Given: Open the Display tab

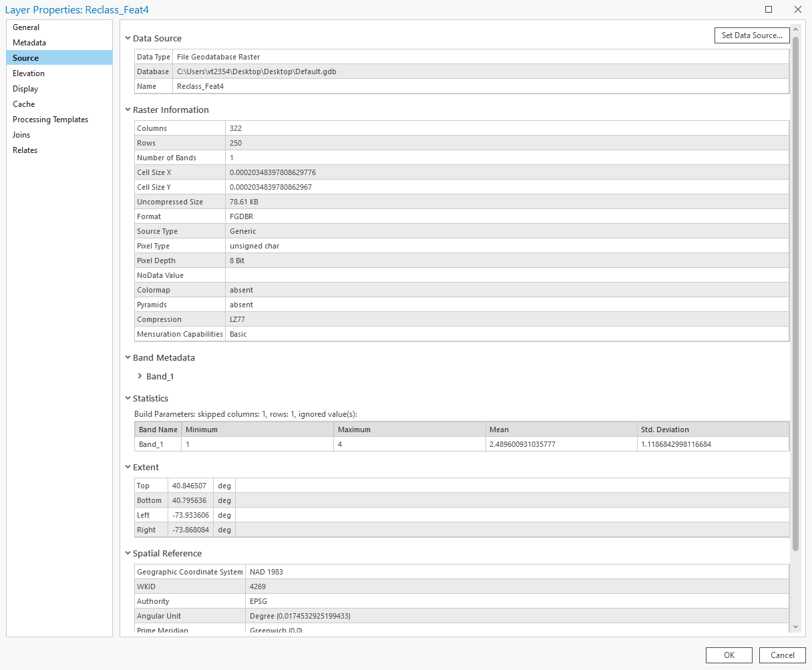Looking at the screenshot, I should point(25,88).
